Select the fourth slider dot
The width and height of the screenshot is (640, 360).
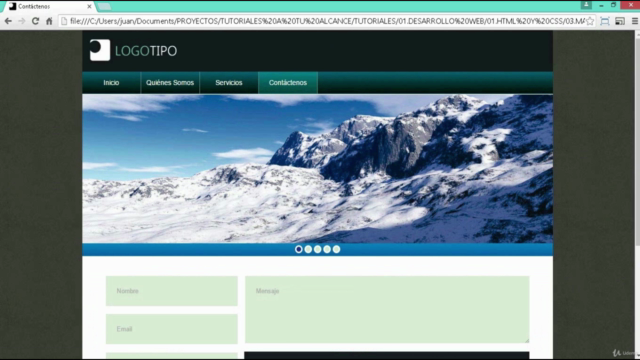coord(327,249)
